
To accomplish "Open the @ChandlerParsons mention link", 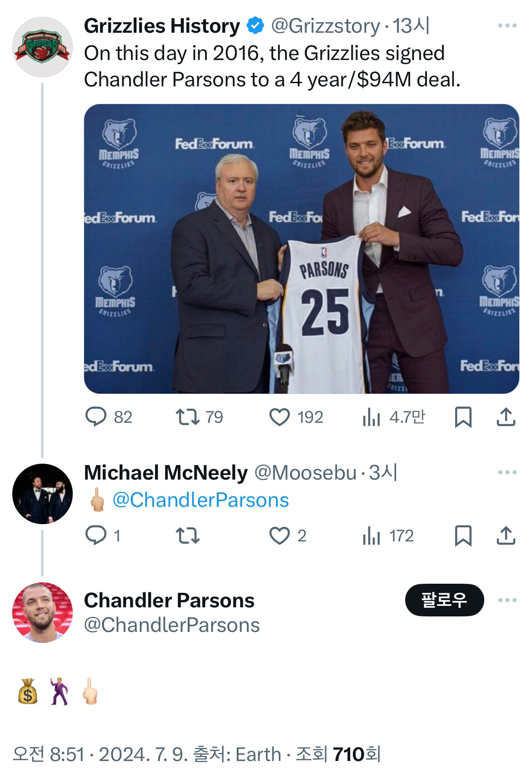I will [201, 500].
